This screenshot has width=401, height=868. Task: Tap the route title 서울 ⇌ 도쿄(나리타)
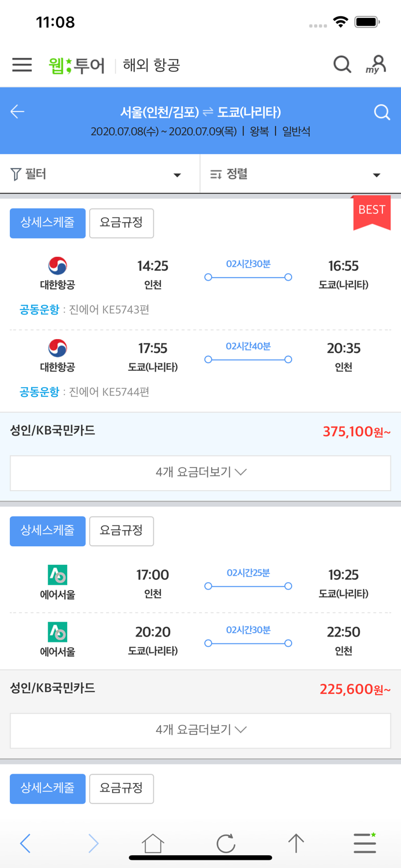[x=200, y=112]
